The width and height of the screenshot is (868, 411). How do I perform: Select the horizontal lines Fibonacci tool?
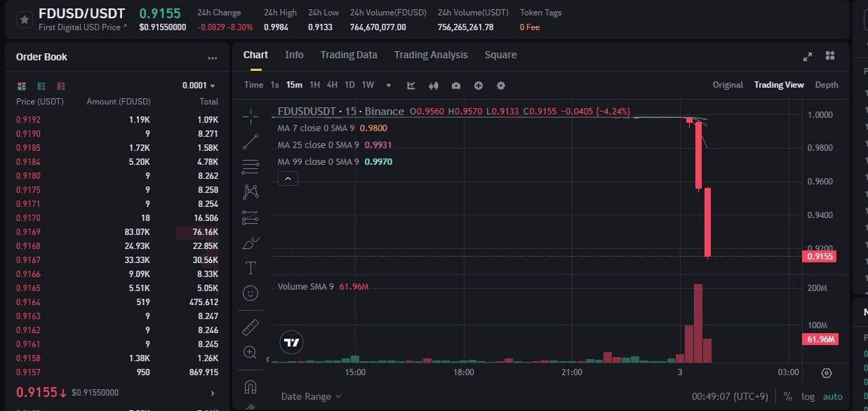coord(251,167)
